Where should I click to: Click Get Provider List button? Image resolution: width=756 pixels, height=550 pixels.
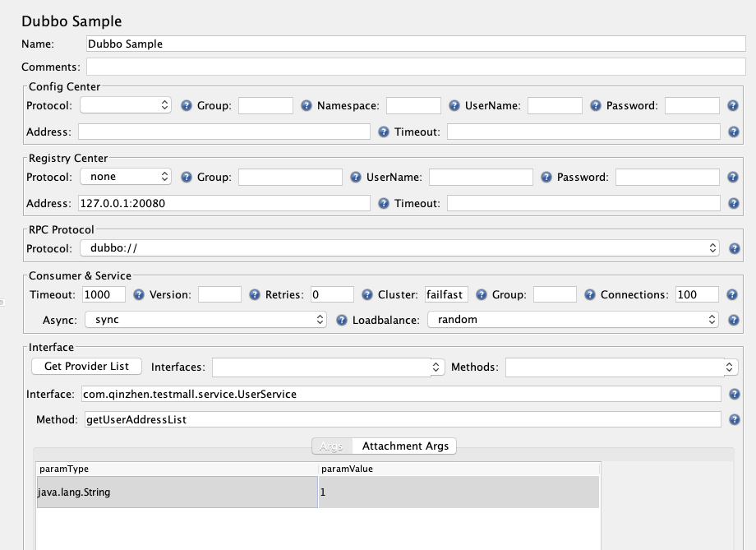pyautogui.click(x=87, y=366)
